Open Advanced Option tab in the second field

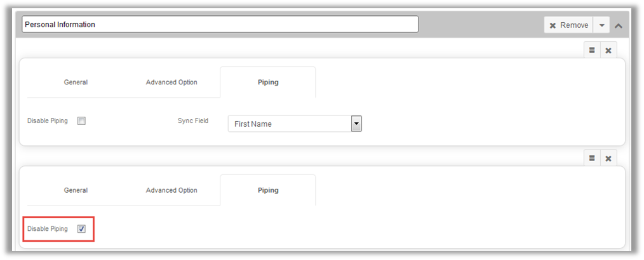point(171,190)
